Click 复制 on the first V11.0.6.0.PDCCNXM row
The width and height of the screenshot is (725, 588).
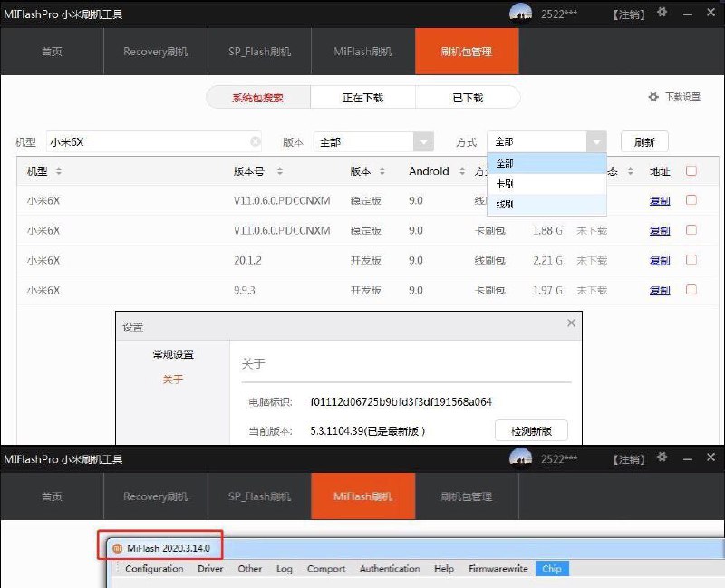(x=659, y=200)
